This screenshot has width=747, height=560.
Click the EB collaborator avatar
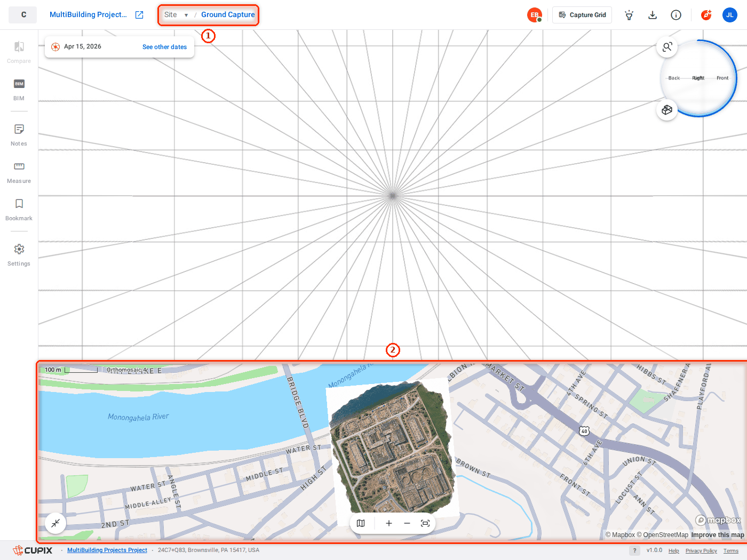point(535,15)
